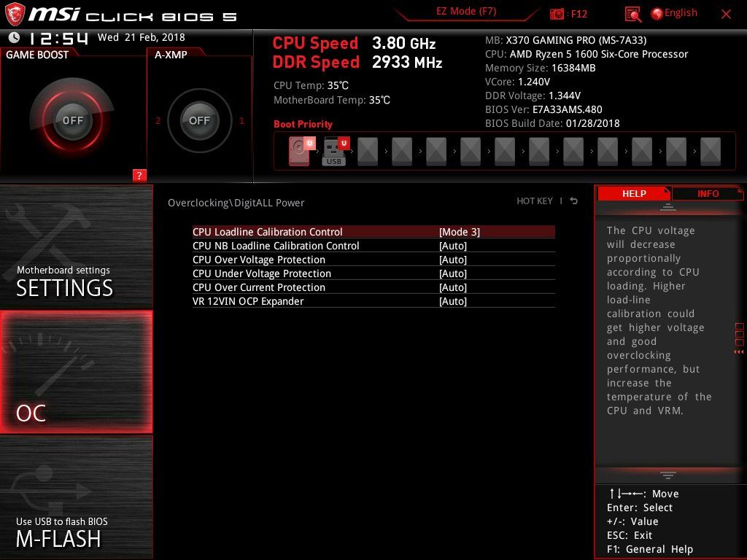Select the CPU Over Voltage Protection label
The width and height of the screenshot is (747, 560).
259,260
